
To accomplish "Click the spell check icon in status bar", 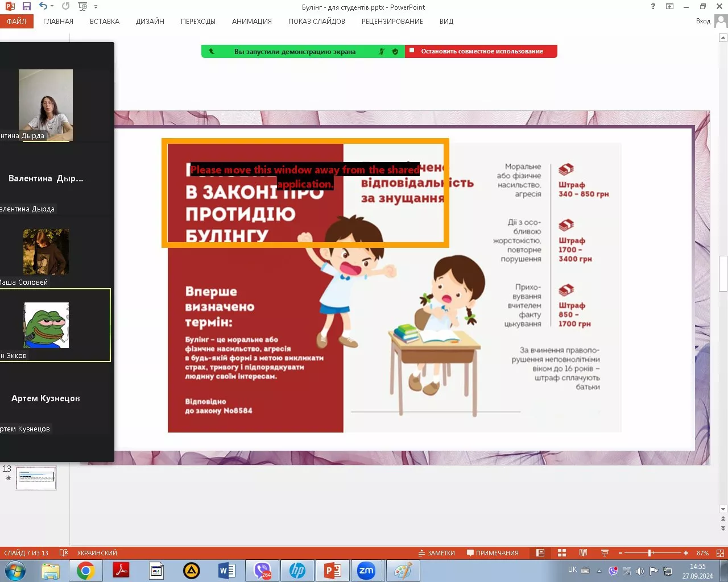I will click(64, 553).
